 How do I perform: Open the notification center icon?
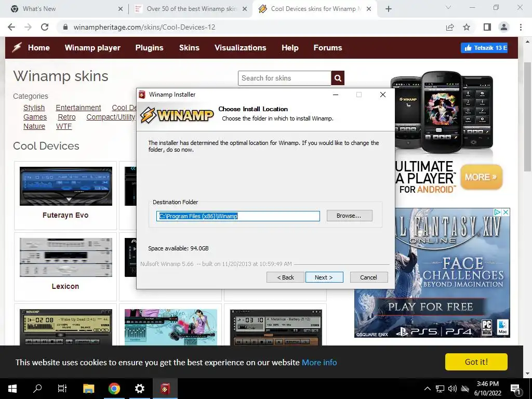[x=516, y=389]
